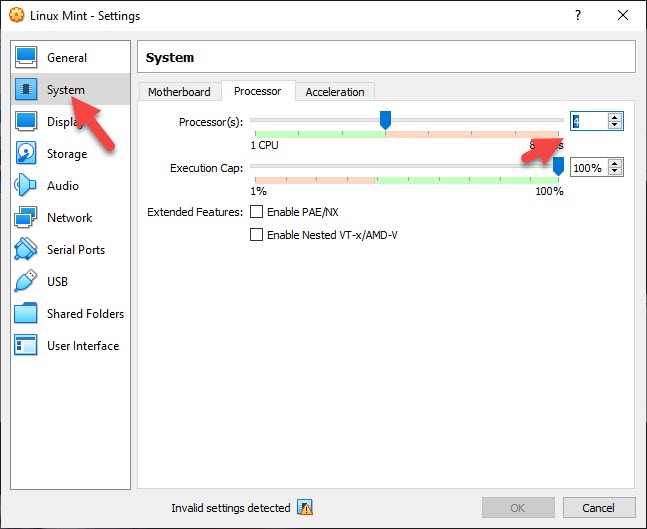Image resolution: width=647 pixels, height=529 pixels.
Task: Open the General settings category icon
Action: tap(26, 58)
